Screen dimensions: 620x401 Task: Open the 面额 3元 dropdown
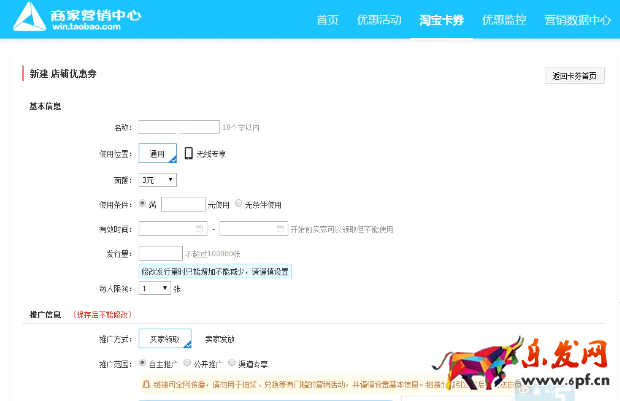pos(158,180)
